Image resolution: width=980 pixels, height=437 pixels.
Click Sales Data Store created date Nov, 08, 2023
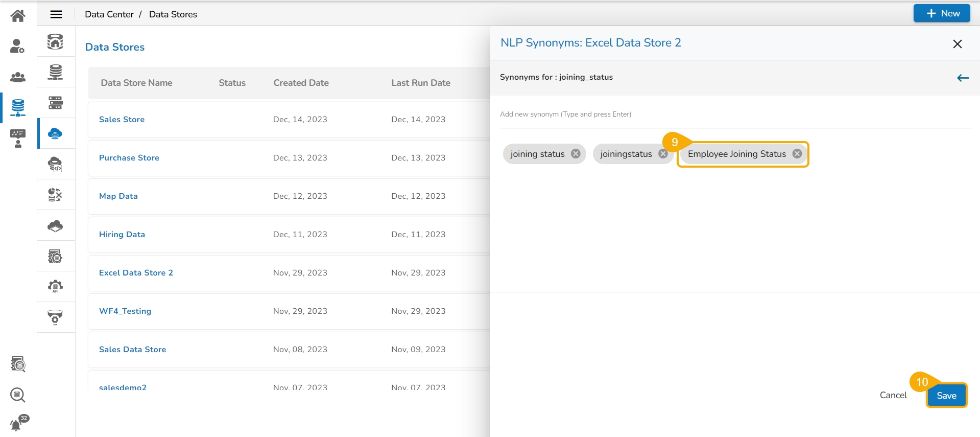300,350
